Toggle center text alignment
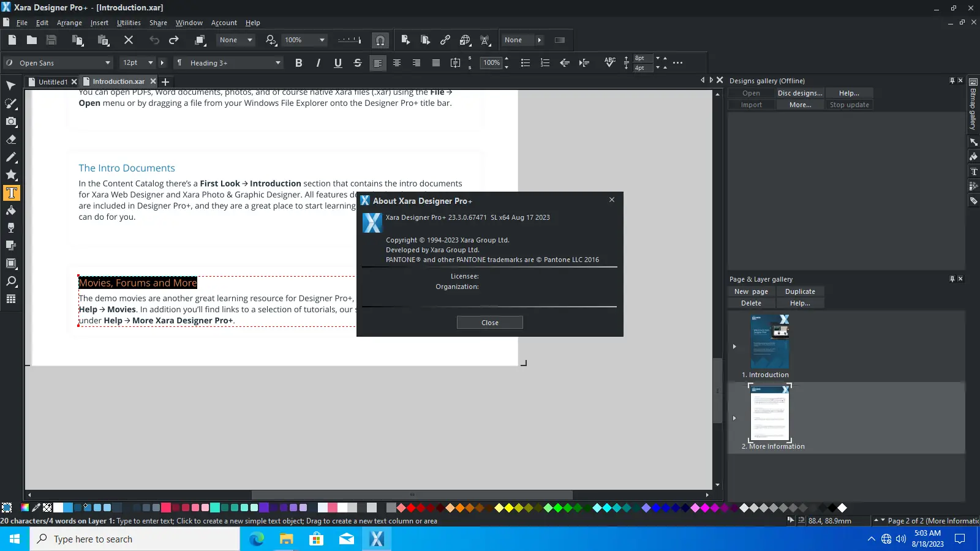Screen dimensions: 980x551 click(x=397, y=62)
